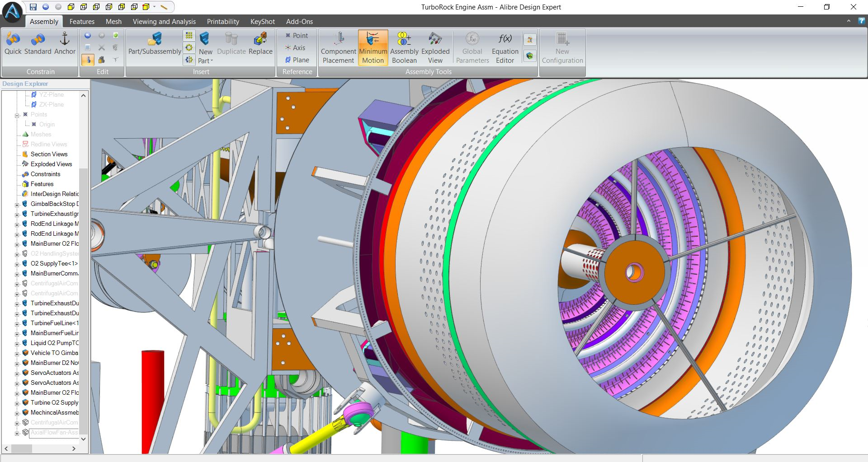
Task: Apply a Quick constraint
Action: pos(13,44)
